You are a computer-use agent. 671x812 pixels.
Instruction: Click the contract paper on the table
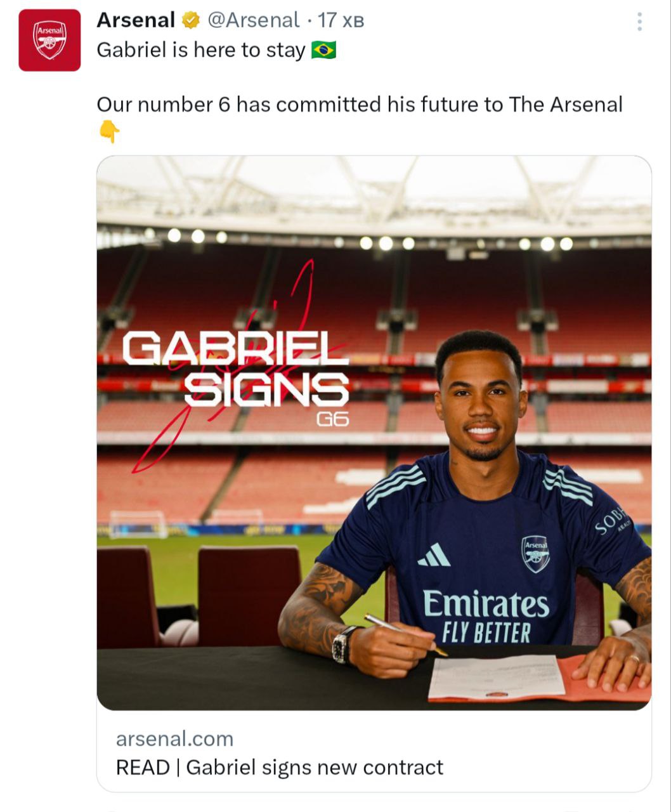tap(497, 676)
